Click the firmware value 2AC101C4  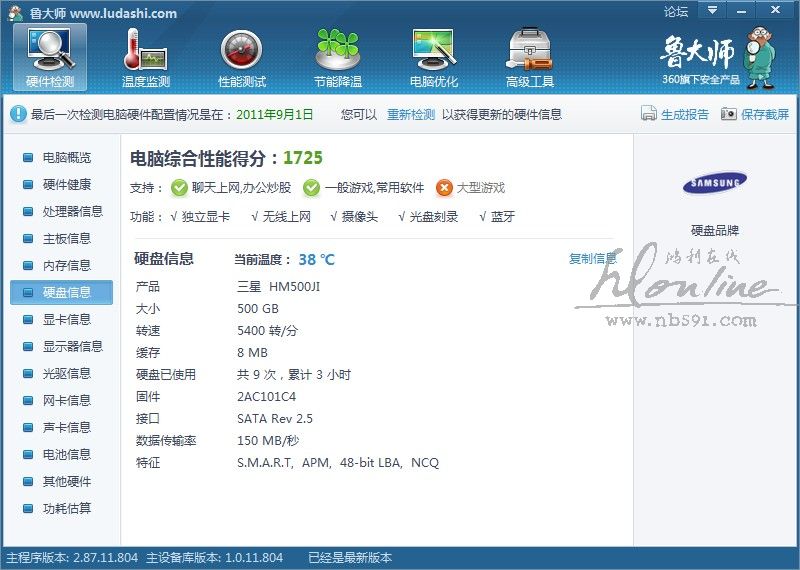point(266,396)
